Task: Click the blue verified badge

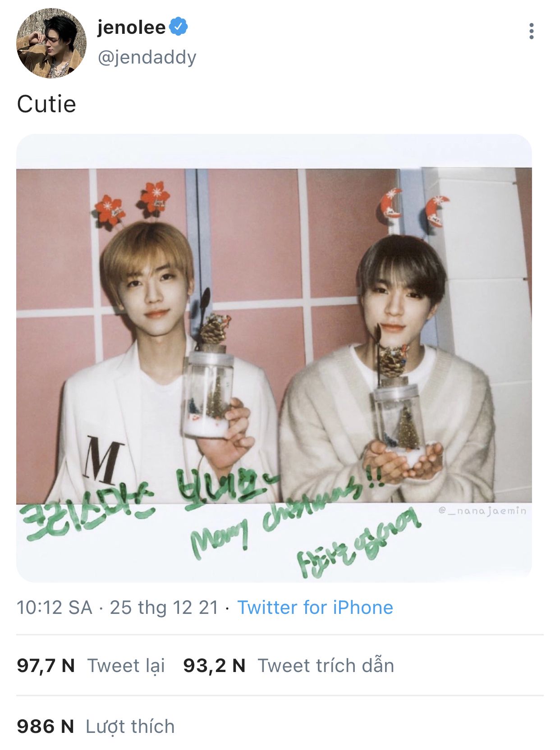Action: tap(179, 27)
